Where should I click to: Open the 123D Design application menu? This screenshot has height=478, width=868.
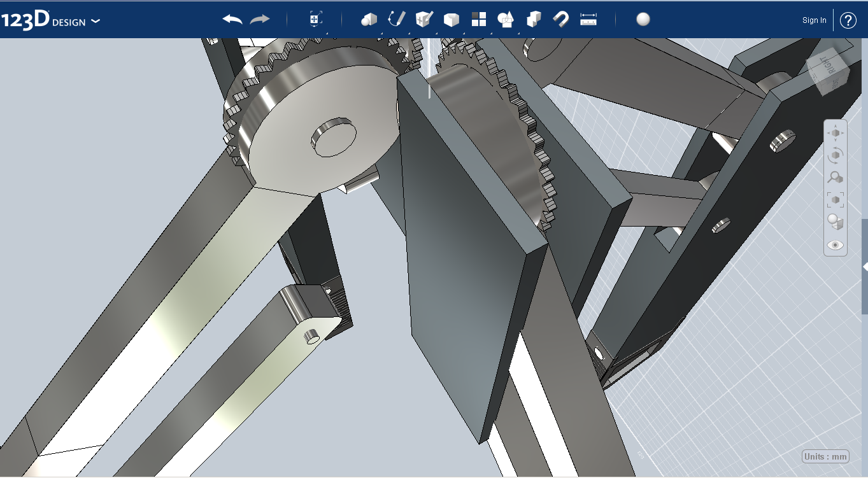50,20
